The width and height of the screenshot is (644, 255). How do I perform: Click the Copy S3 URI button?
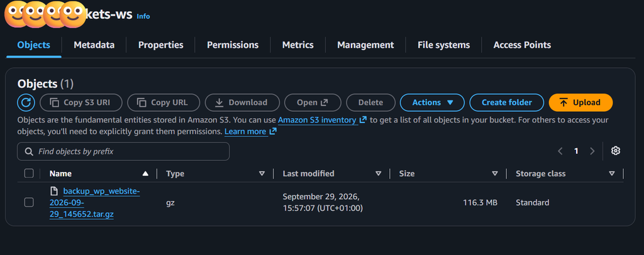(81, 102)
